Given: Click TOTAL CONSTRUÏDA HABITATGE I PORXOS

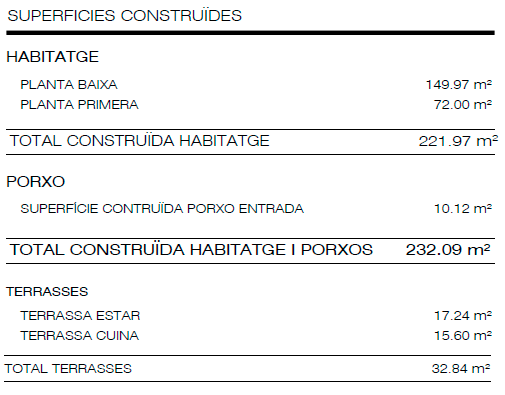Looking at the screenshot, I should 191,250.
